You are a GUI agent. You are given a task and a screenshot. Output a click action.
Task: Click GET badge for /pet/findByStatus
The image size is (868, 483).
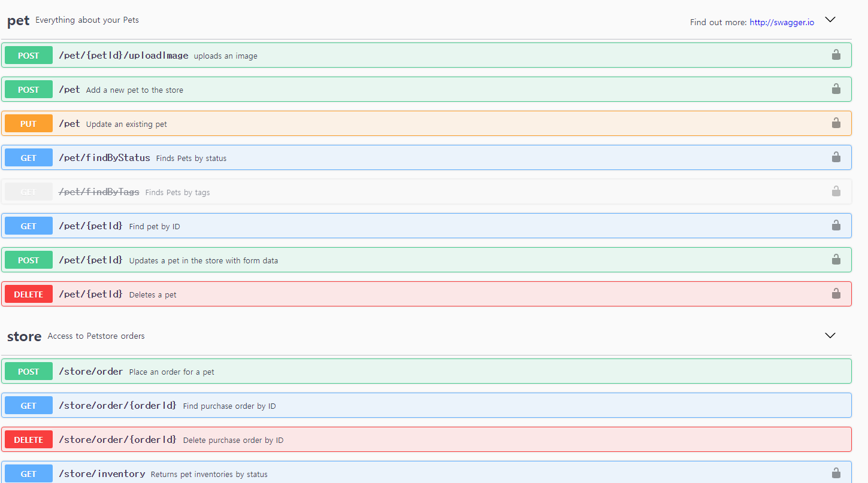pos(29,157)
